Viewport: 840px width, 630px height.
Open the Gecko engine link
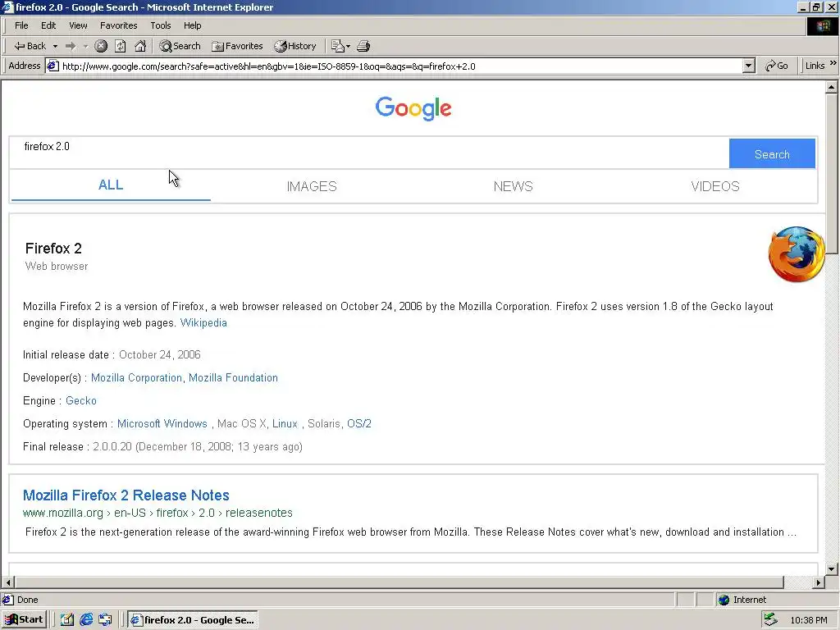tap(81, 400)
